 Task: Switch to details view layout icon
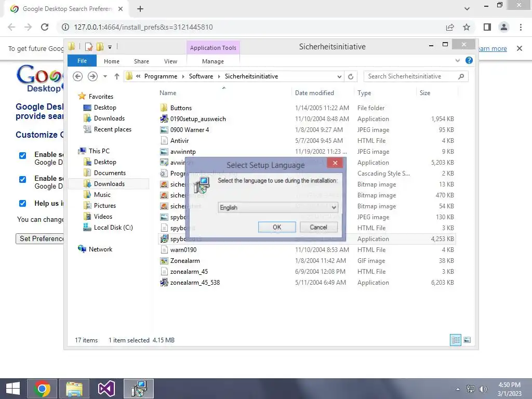(x=455, y=340)
